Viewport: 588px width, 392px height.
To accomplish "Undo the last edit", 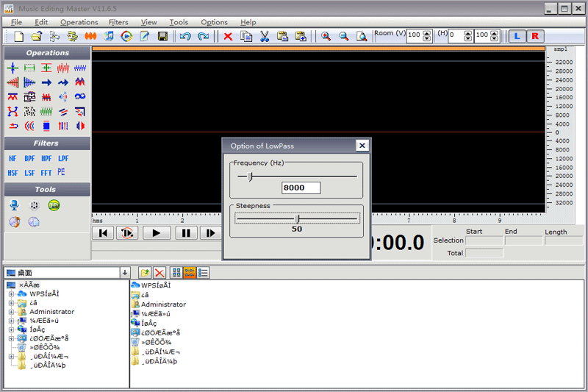I will [x=185, y=36].
